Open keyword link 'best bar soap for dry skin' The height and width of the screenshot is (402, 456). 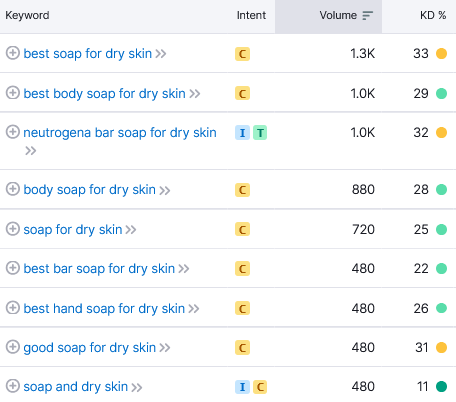(99, 269)
